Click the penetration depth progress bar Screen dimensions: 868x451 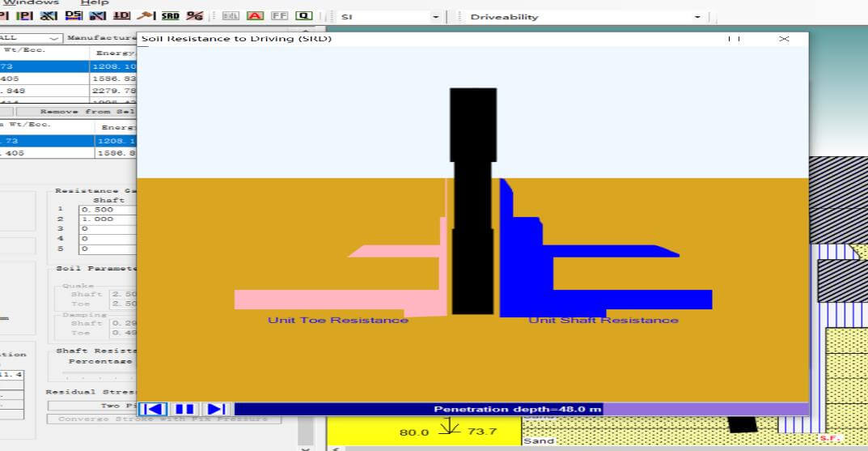pos(520,409)
